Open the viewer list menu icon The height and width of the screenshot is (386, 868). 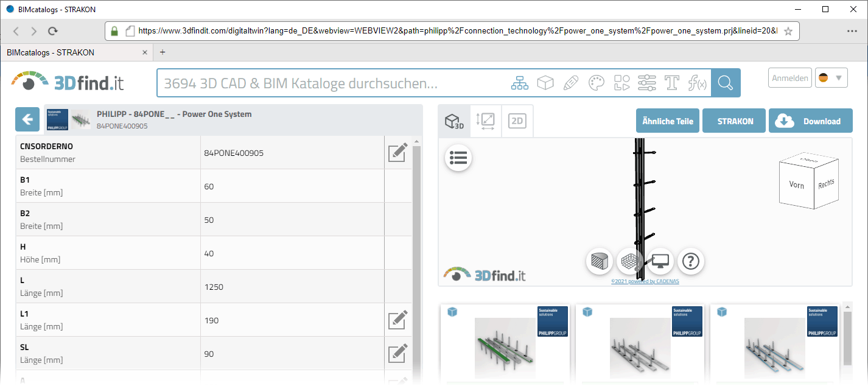(458, 158)
